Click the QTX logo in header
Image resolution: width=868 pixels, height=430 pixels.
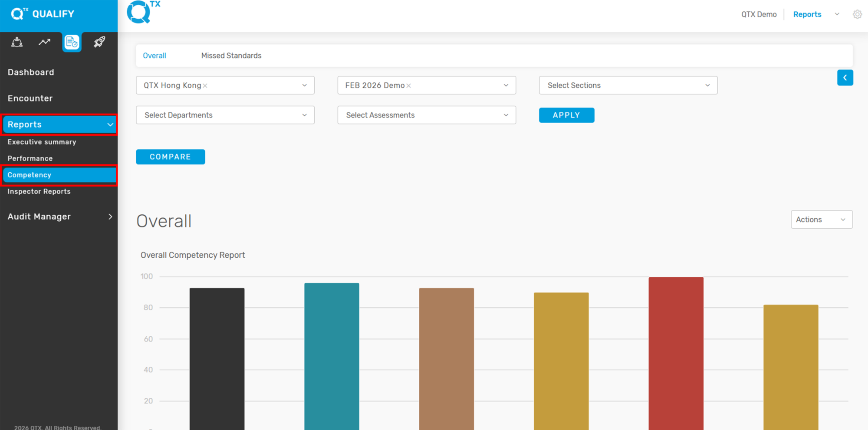pyautogui.click(x=143, y=12)
